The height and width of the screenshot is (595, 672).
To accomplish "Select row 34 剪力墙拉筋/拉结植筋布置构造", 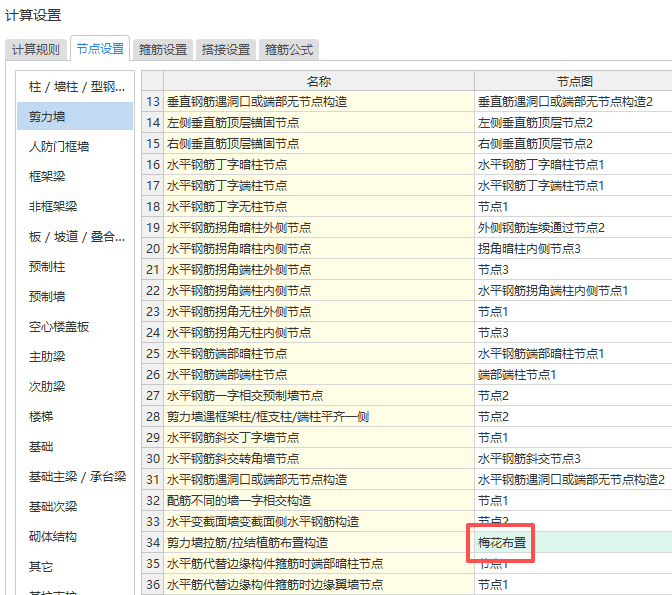I will tap(319, 543).
